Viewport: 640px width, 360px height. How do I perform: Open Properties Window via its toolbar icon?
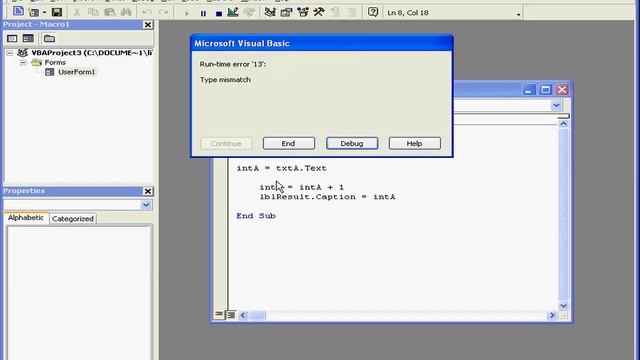pyautogui.click(x=287, y=12)
